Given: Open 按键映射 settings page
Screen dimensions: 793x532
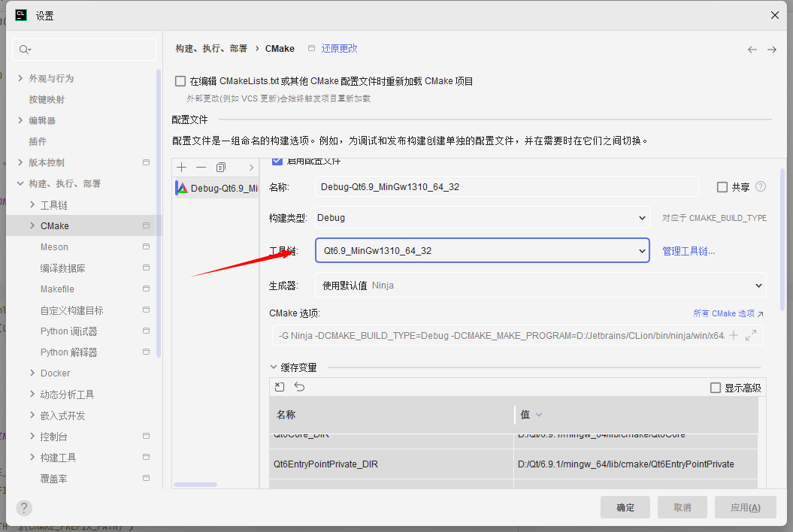Looking at the screenshot, I should [x=47, y=100].
